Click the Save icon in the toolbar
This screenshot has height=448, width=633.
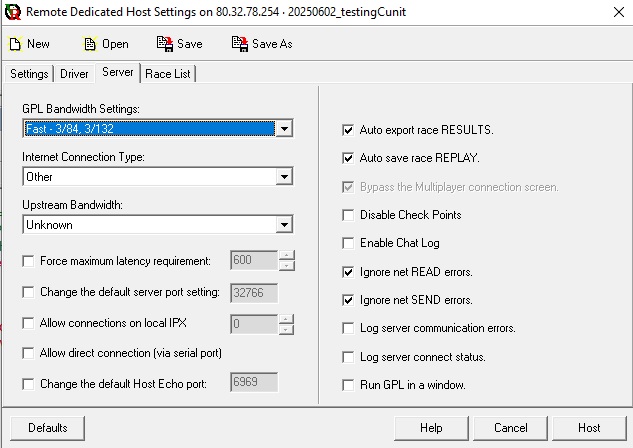(165, 44)
